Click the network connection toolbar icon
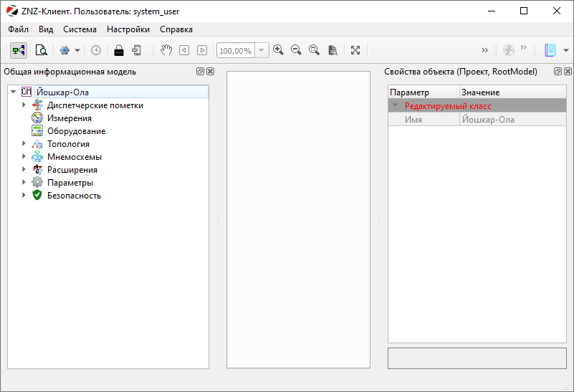 point(18,50)
